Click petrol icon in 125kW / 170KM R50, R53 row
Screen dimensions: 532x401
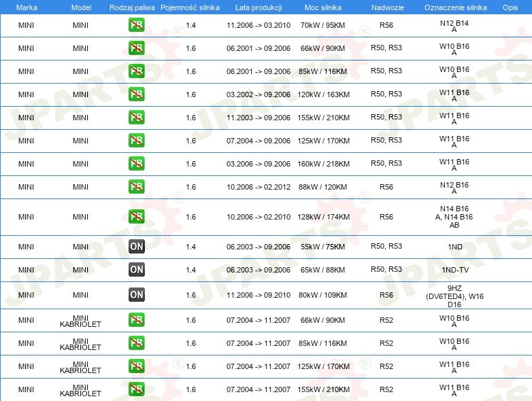point(136,140)
